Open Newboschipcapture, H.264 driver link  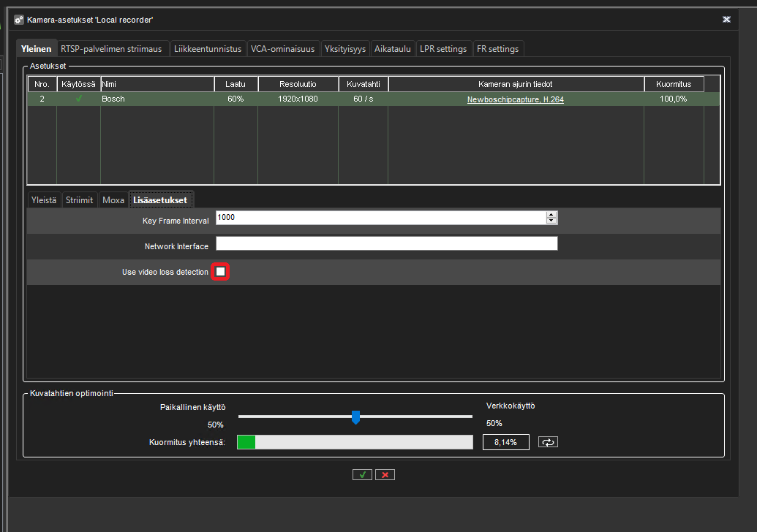[x=515, y=99]
